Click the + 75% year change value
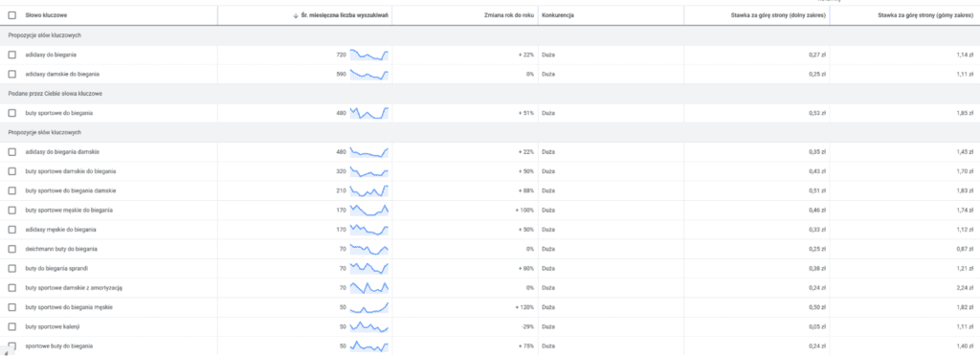This screenshot has width=980, height=356. pyautogui.click(x=525, y=346)
